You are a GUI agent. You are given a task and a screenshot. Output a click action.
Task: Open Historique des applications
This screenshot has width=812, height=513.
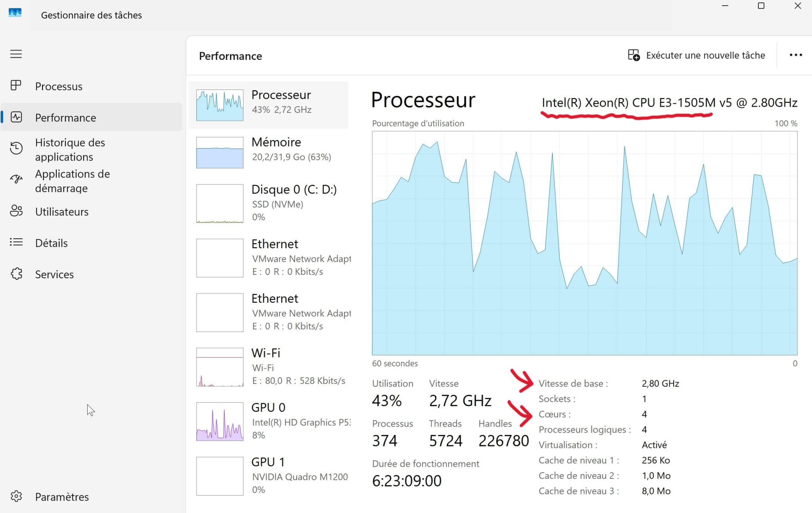pos(70,149)
